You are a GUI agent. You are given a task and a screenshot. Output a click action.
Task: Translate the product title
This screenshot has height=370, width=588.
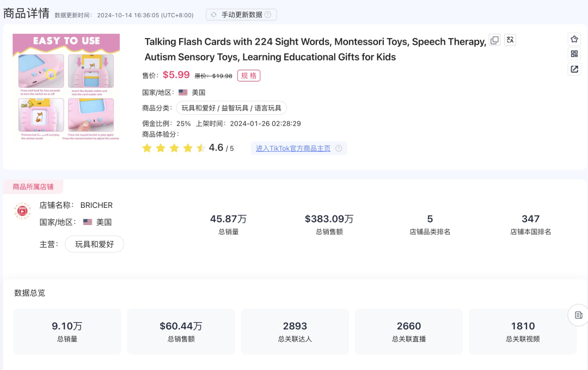point(510,40)
